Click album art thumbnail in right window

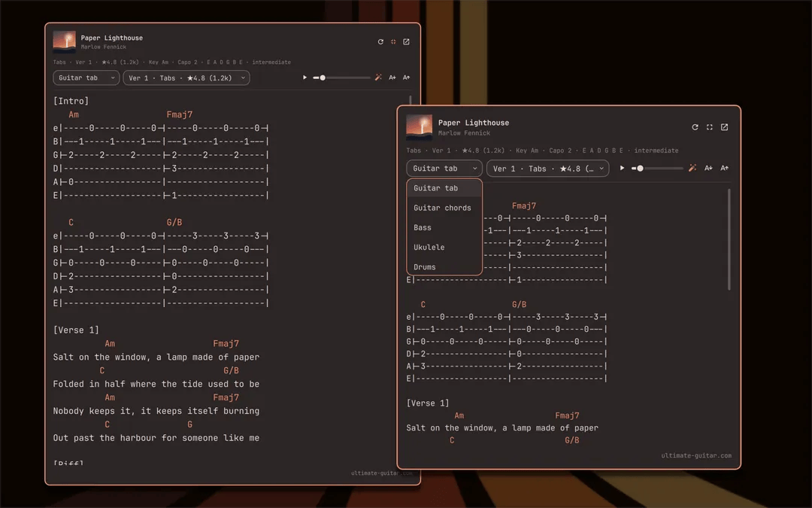coord(419,127)
